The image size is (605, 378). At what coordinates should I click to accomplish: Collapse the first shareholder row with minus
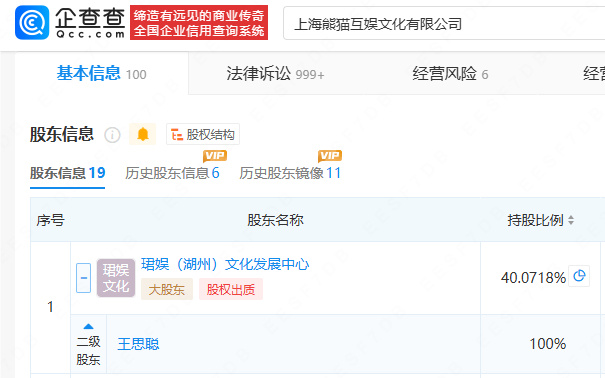point(83,278)
